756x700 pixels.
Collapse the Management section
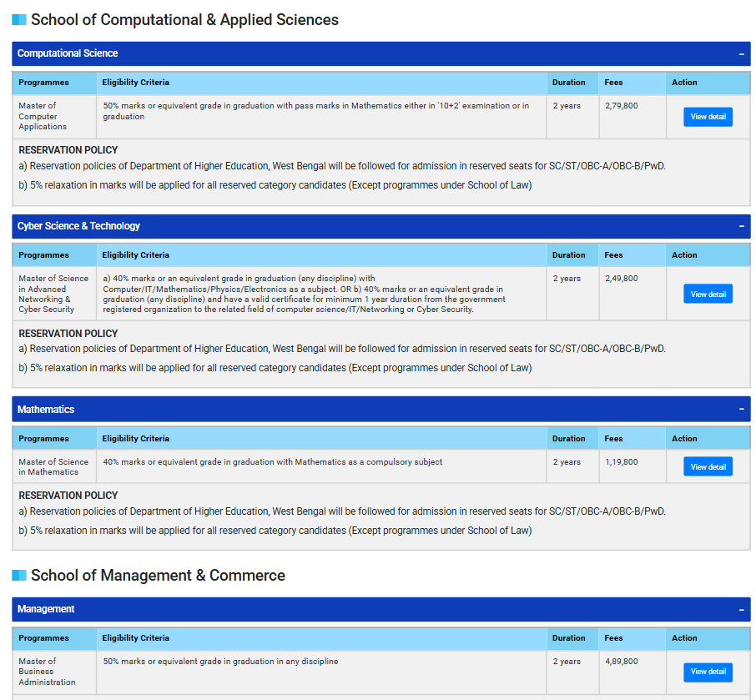click(741, 609)
